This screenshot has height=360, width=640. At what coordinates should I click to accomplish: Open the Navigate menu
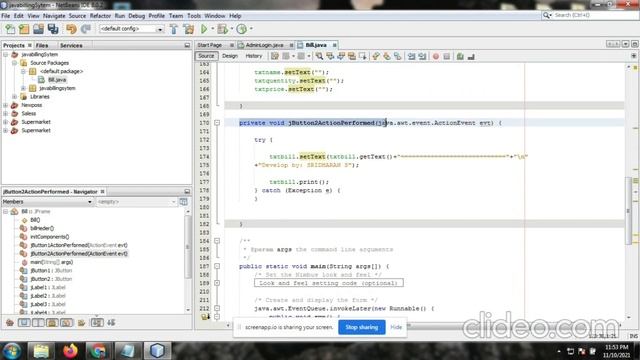pos(54,16)
